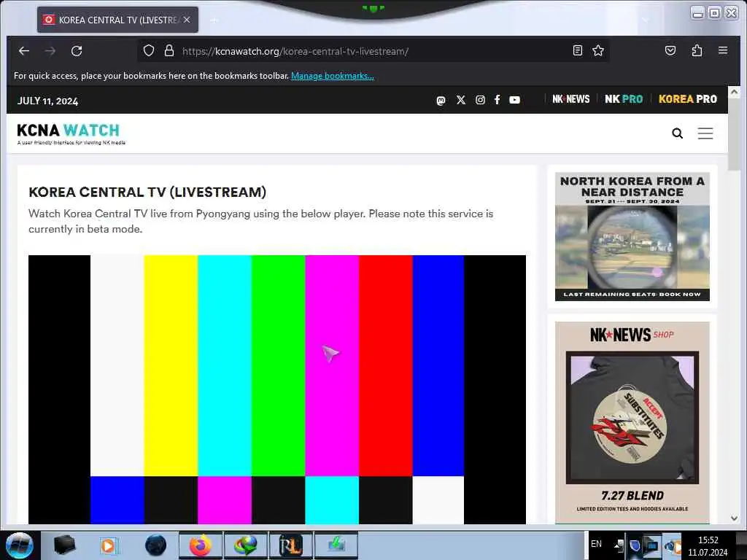Image resolution: width=747 pixels, height=560 pixels.
Task: Open Internet Download Manager taskbar icon
Action: pos(245,545)
